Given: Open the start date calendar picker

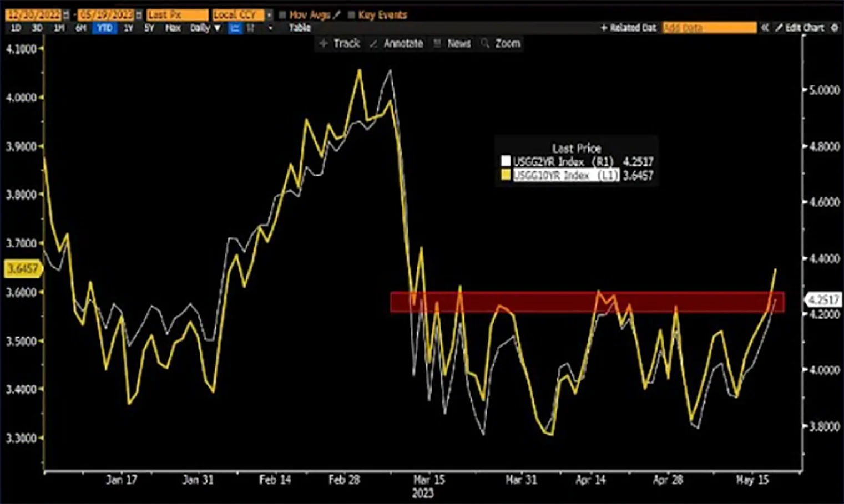Looking at the screenshot, I should pyautogui.click(x=67, y=15).
